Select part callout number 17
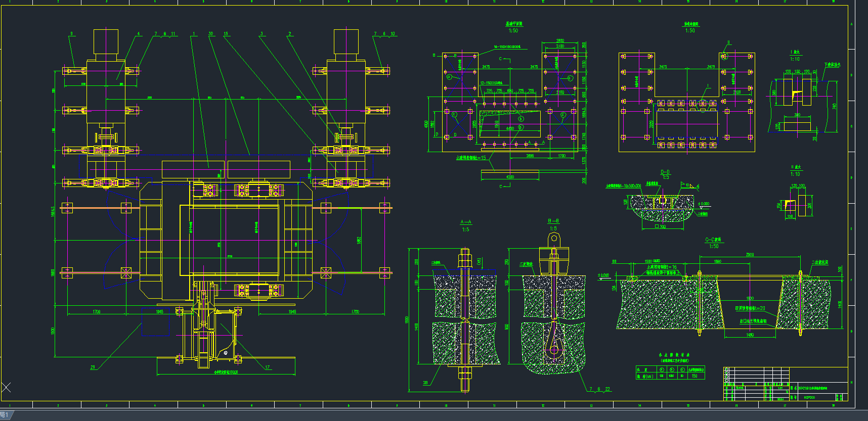 click(x=267, y=367)
